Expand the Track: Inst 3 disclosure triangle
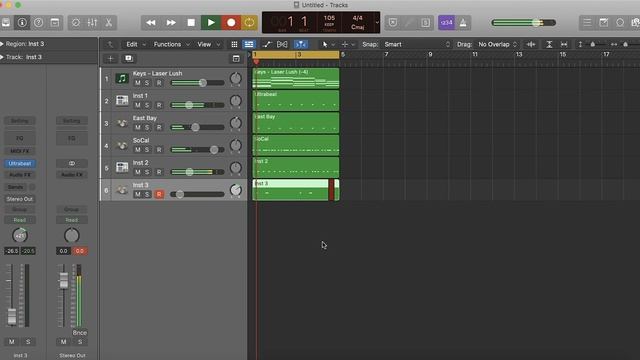 coord(2,57)
